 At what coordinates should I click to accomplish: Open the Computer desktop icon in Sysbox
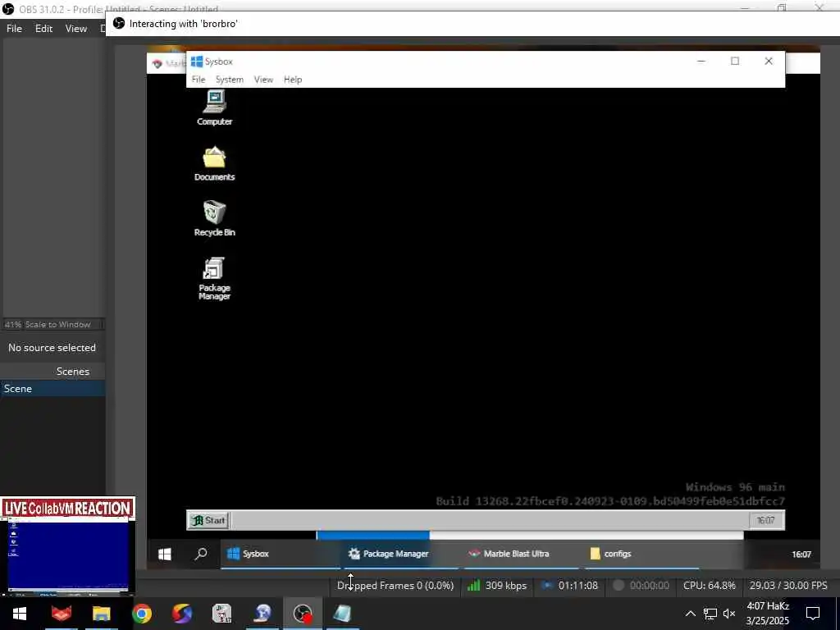214,107
